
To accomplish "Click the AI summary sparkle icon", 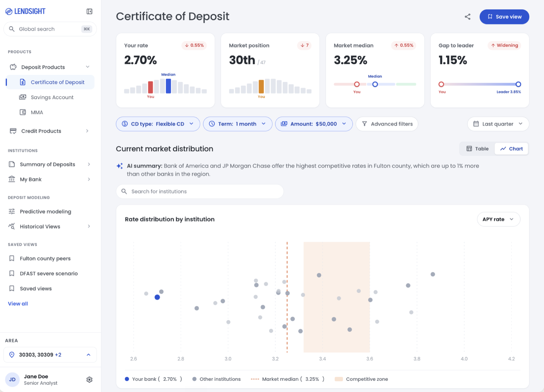I will pos(120,166).
